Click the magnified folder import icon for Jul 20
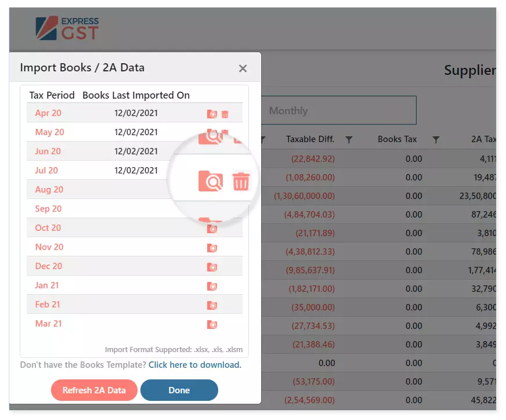The width and height of the screenshot is (506, 420). pos(209,181)
